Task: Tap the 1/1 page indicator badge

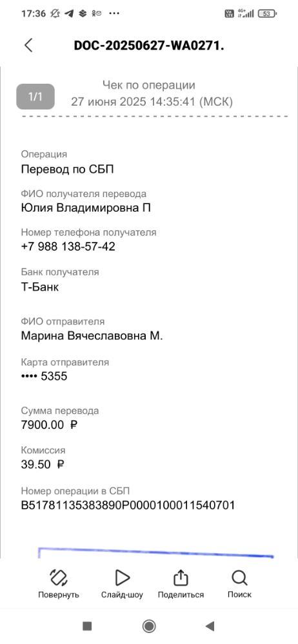Action: (35, 97)
